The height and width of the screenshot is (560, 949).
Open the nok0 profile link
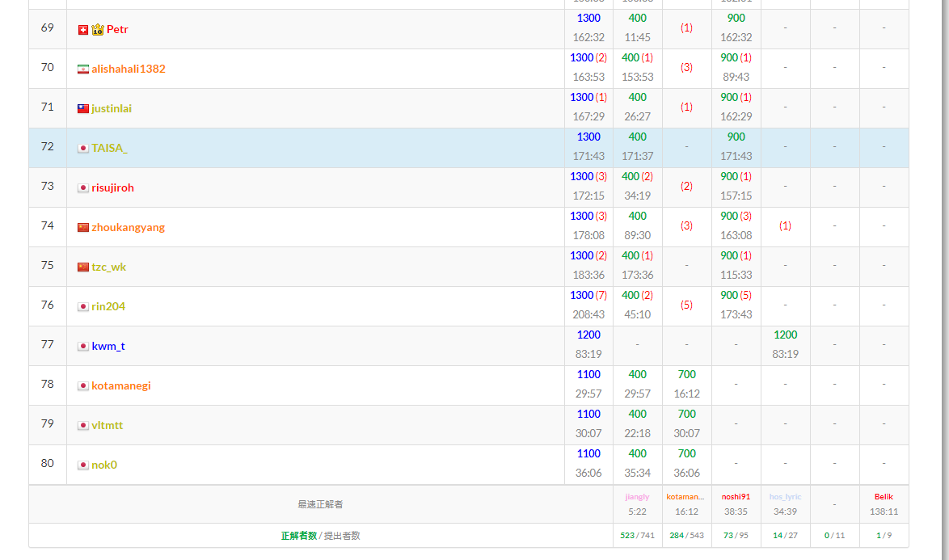[104, 465]
